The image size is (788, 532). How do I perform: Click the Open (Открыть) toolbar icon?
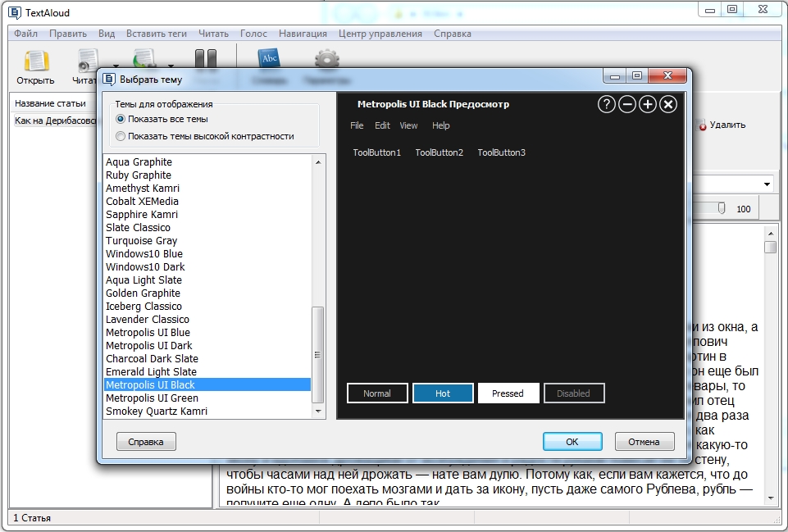click(x=36, y=61)
